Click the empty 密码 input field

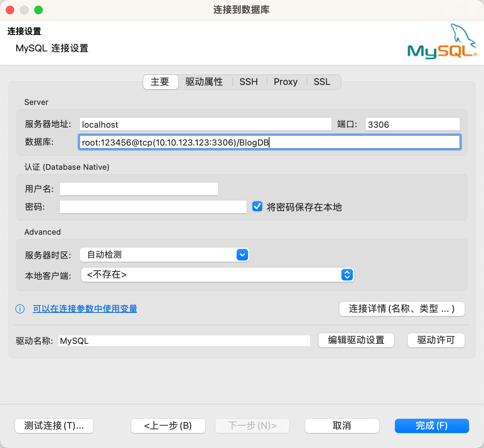(x=153, y=207)
